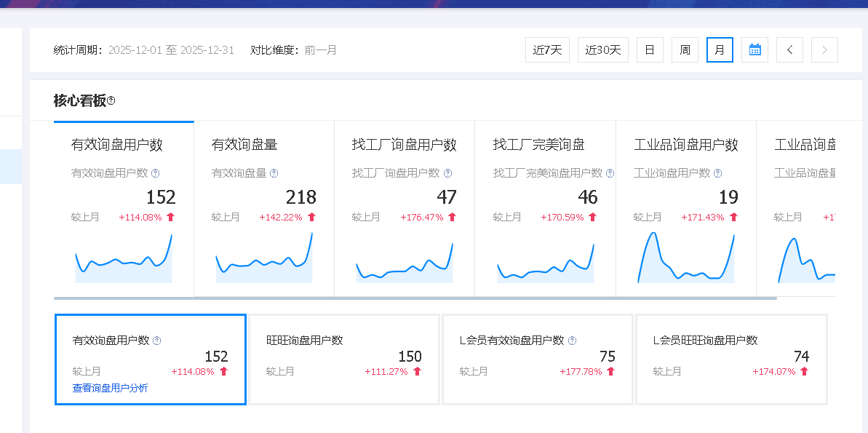
Task: Switch to 日 granularity
Action: tap(650, 49)
